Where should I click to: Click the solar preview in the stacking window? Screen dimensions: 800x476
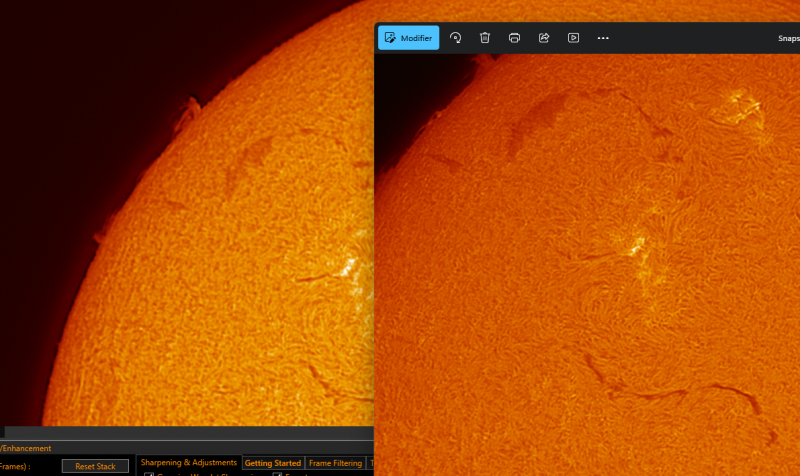click(x=187, y=213)
